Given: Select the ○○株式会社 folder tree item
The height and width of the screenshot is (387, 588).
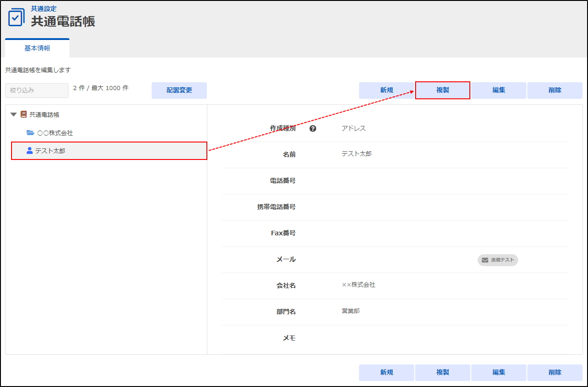Looking at the screenshot, I should (55, 133).
